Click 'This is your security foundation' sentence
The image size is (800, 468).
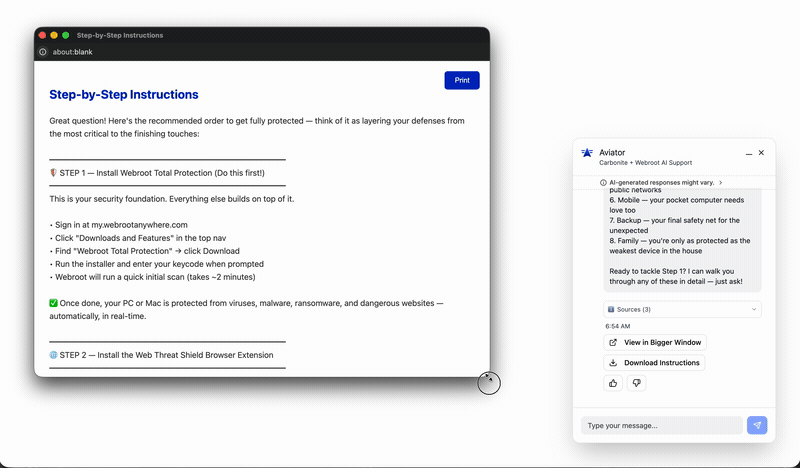(172, 199)
